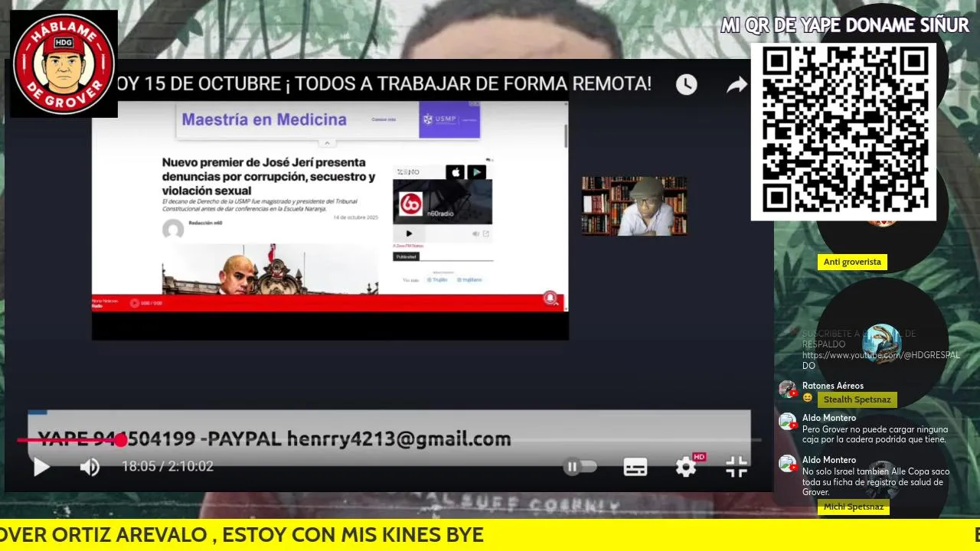Click the radio player volume icon

[475, 233]
